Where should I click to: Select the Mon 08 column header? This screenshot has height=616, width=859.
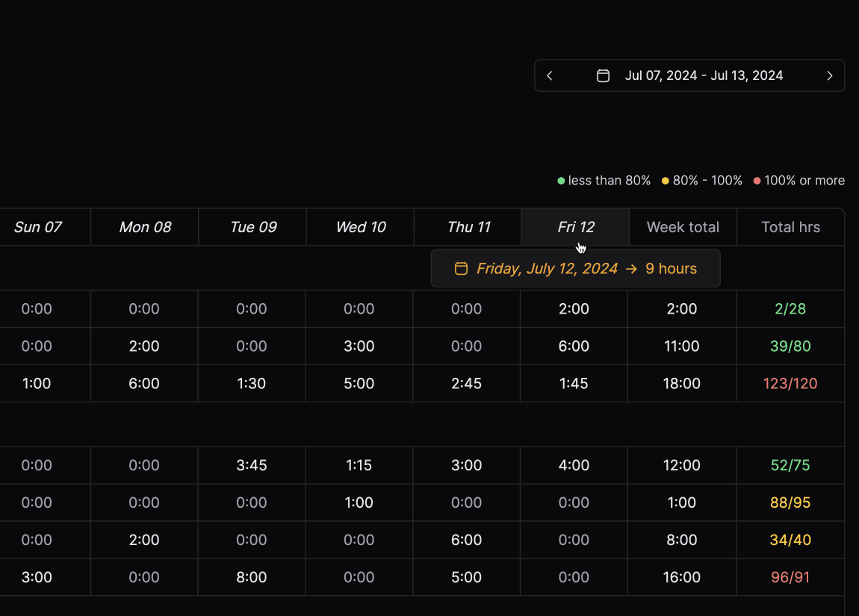(145, 227)
